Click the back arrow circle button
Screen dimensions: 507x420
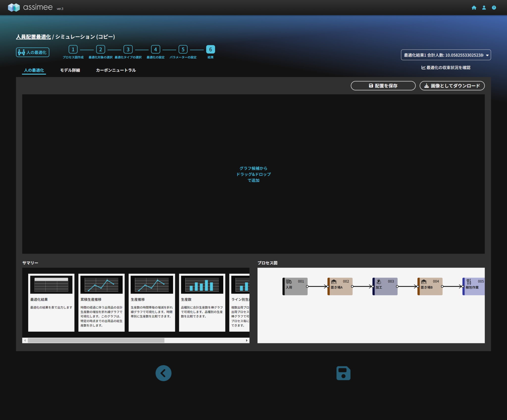[163, 373]
